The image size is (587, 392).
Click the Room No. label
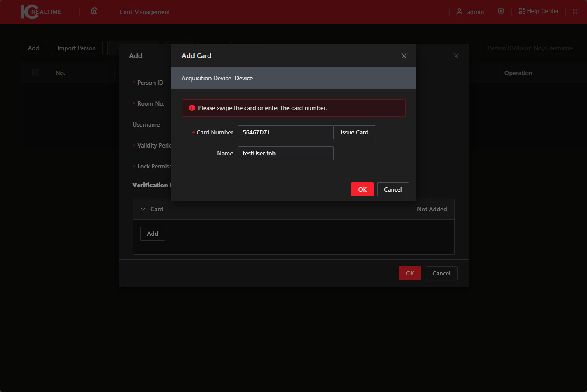(x=151, y=103)
